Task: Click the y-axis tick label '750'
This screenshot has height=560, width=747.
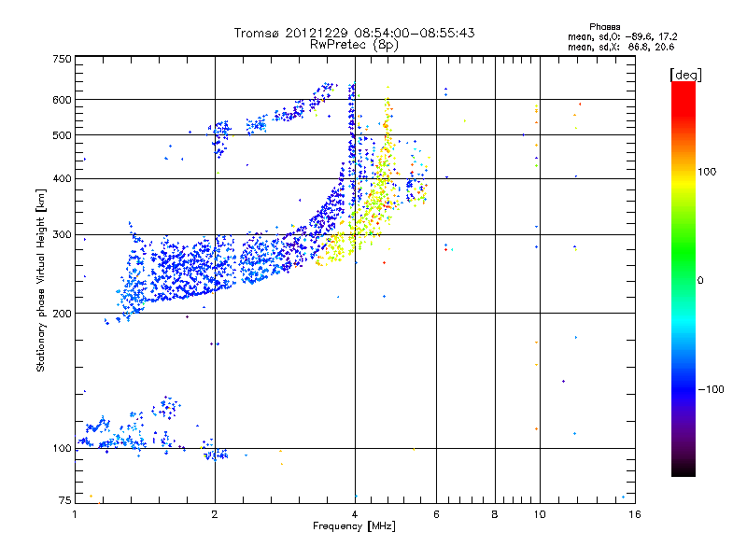Action: pos(62,59)
